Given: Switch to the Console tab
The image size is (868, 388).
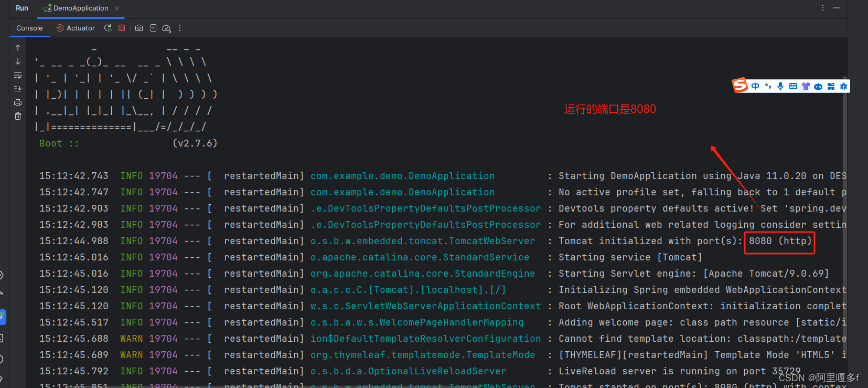Looking at the screenshot, I should point(29,28).
